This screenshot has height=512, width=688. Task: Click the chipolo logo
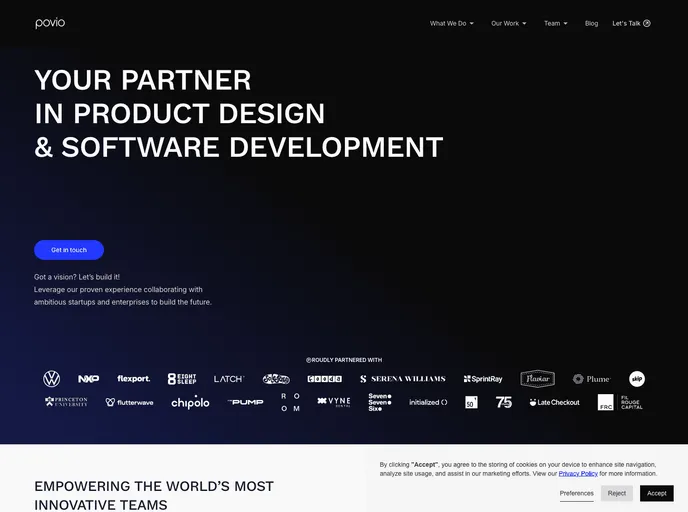pos(190,402)
